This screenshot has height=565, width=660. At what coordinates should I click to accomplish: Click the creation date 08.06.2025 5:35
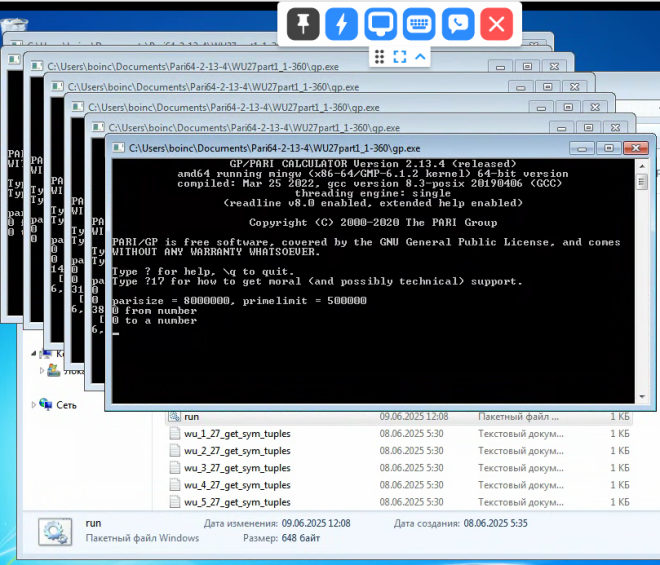(495, 523)
